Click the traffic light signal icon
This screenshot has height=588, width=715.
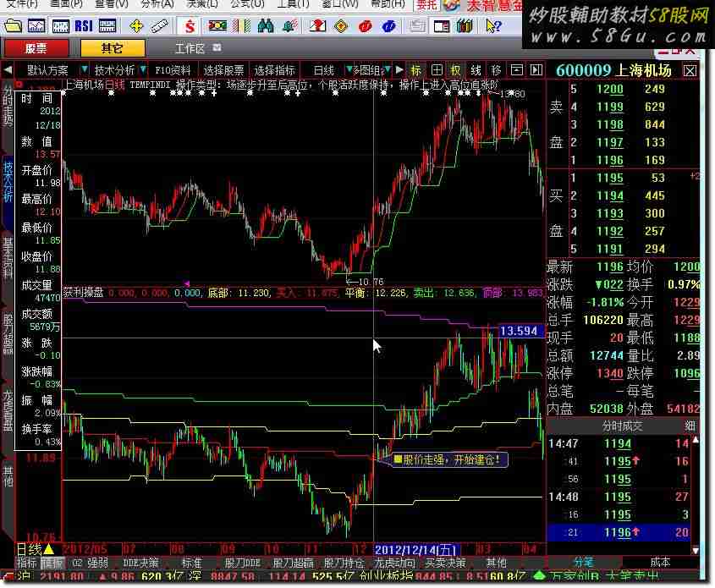coord(217,26)
